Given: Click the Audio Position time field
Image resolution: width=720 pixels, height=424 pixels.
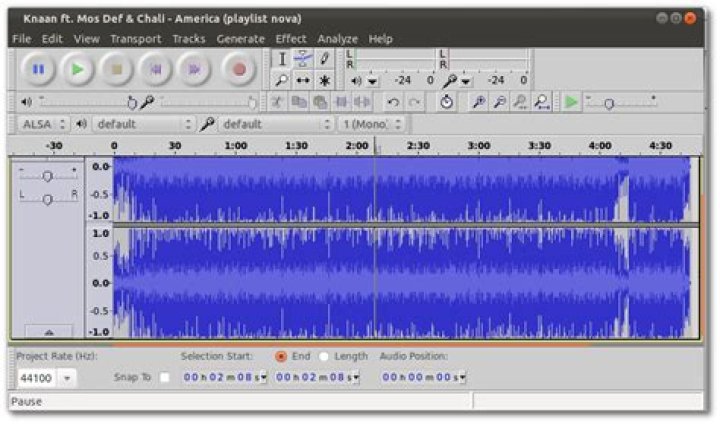Looking at the screenshot, I should [421, 378].
